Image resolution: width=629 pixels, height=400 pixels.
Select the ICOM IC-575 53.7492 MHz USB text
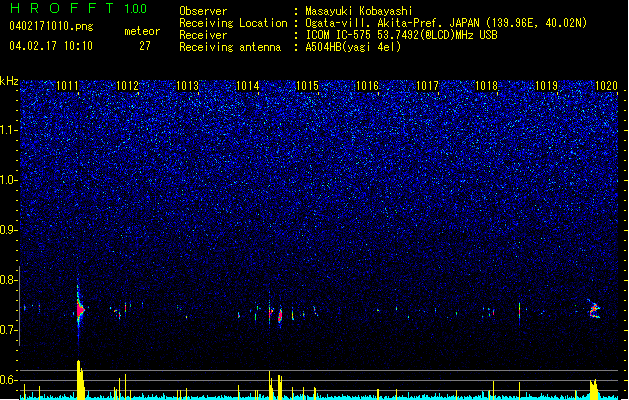tap(401, 35)
